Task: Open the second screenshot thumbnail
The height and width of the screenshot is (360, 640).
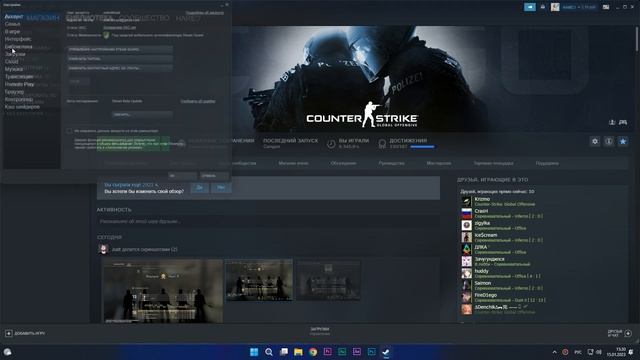Action: pos(259,280)
